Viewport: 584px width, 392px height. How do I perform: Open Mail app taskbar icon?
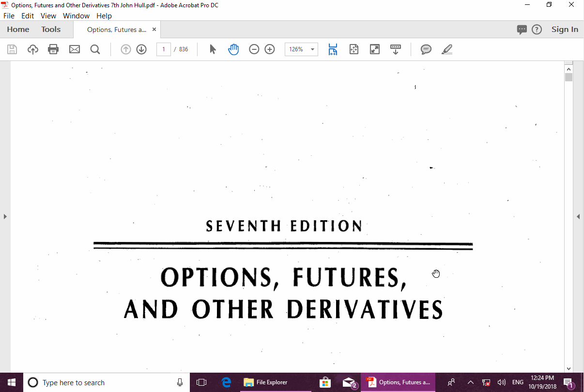(x=349, y=382)
